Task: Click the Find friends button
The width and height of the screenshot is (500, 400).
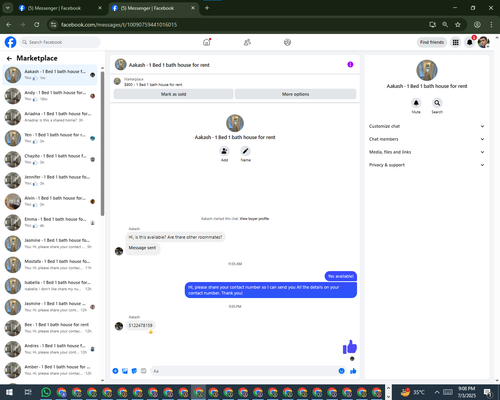Action: (432, 42)
